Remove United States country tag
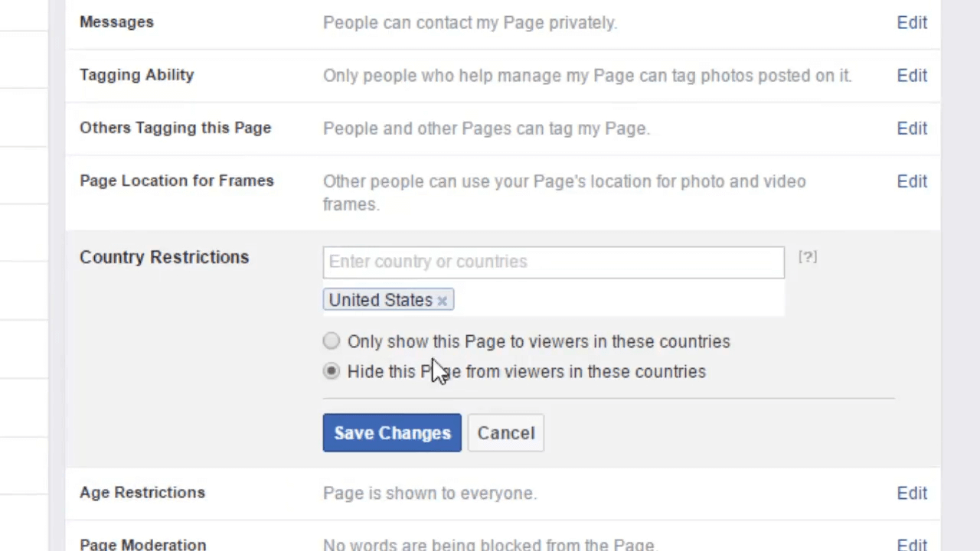This screenshot has height=551, width=980. coord(442,301)
